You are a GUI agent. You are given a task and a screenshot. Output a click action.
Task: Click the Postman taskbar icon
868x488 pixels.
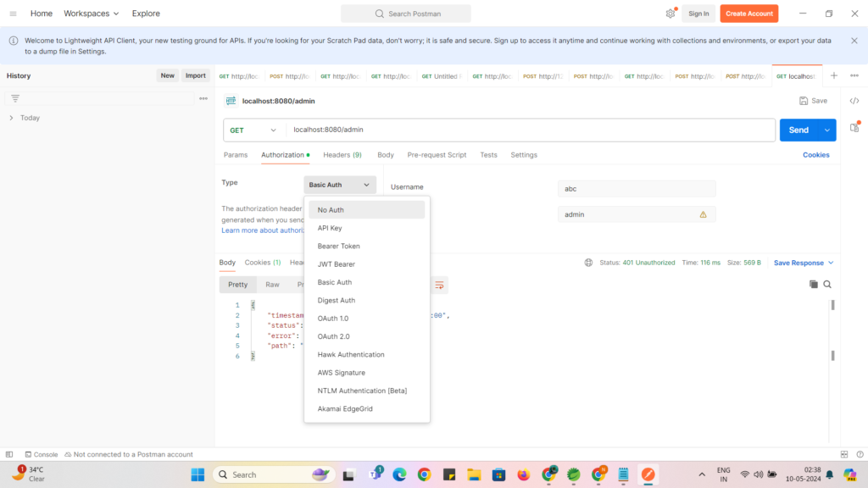pos(648,474)
